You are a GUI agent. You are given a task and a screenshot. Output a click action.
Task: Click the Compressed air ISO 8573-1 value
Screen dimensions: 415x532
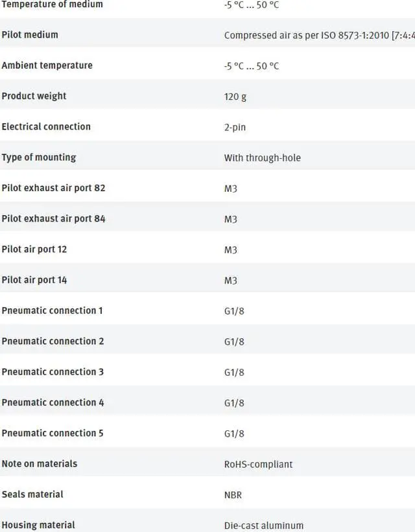[319, 36]
